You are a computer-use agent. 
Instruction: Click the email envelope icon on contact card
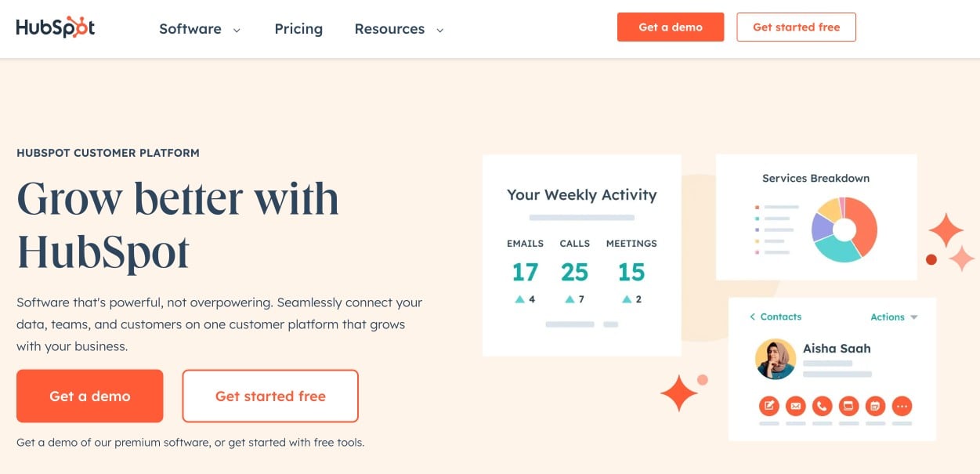click(x=796, y=406)
